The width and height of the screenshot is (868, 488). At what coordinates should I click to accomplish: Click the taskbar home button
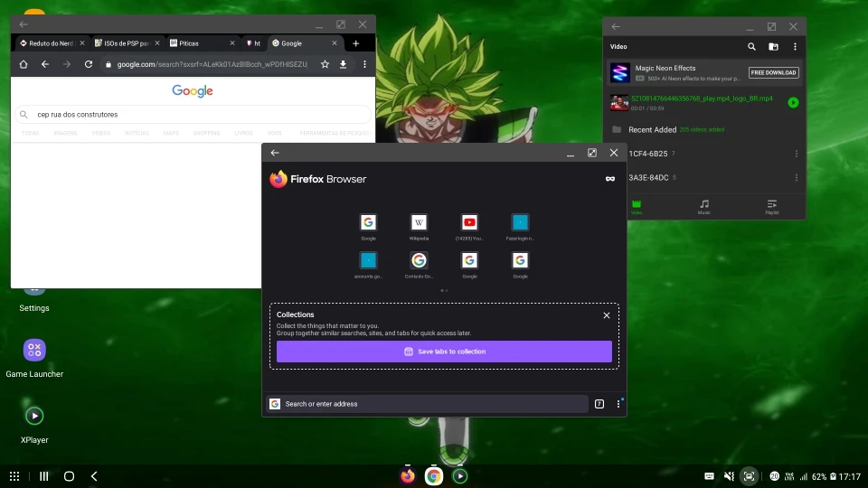tap(69, 476)
